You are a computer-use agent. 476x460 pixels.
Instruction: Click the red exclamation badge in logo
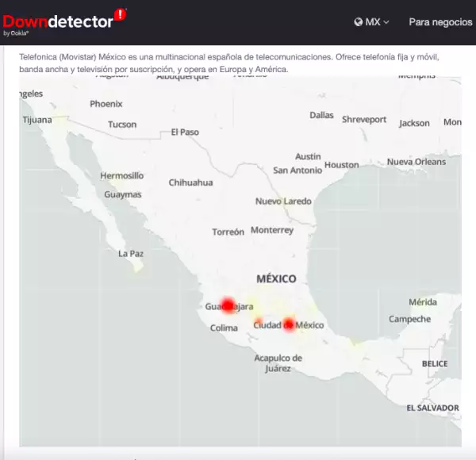point(121,14)
